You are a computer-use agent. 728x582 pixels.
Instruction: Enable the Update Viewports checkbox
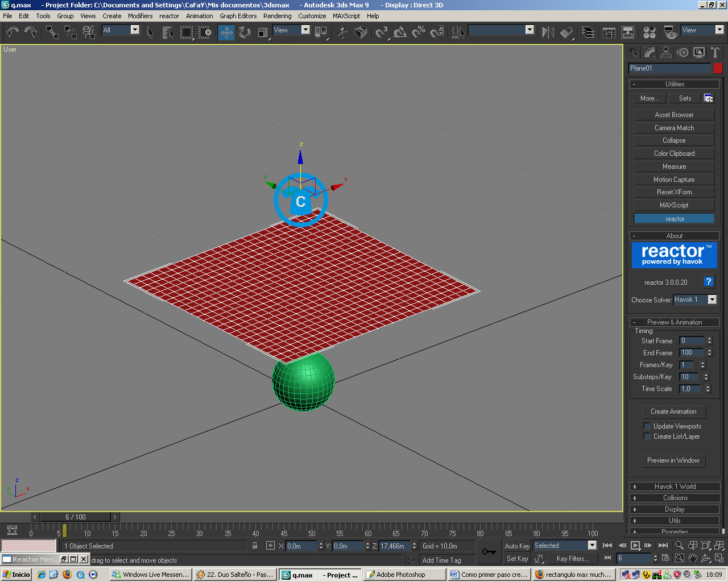pyautogui.click(x=647, y=426)
